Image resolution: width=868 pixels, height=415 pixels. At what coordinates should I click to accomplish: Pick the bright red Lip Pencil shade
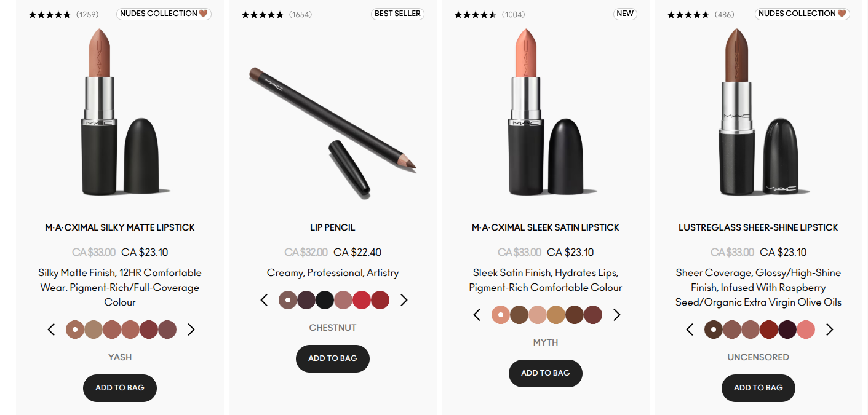[x=362, y=300]
